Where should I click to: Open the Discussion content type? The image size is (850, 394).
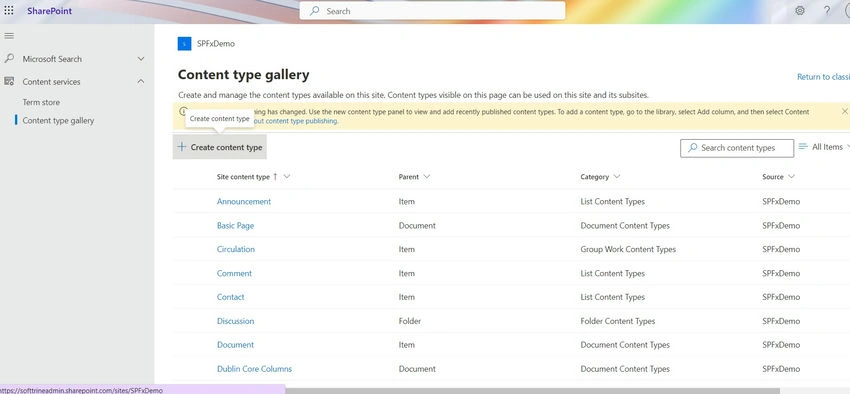point(235,321)
